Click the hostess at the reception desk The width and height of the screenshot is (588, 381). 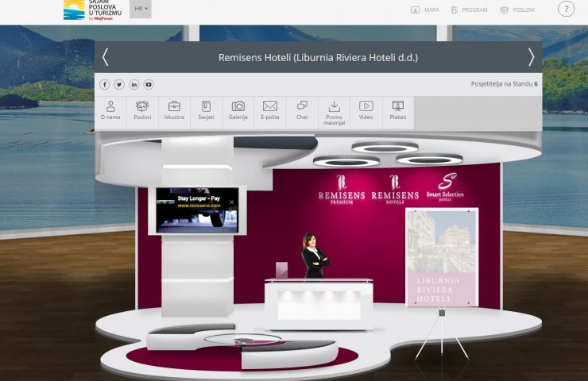(x=314, y=255)
